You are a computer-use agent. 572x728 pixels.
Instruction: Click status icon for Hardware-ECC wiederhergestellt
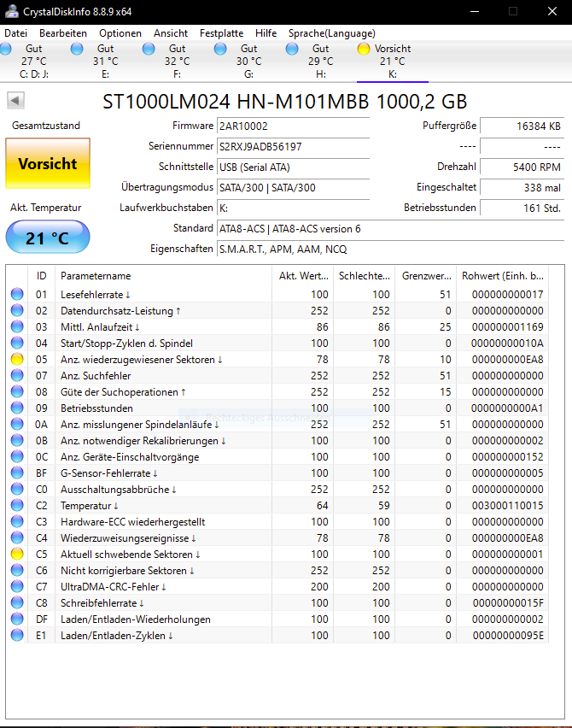(17, 521)
